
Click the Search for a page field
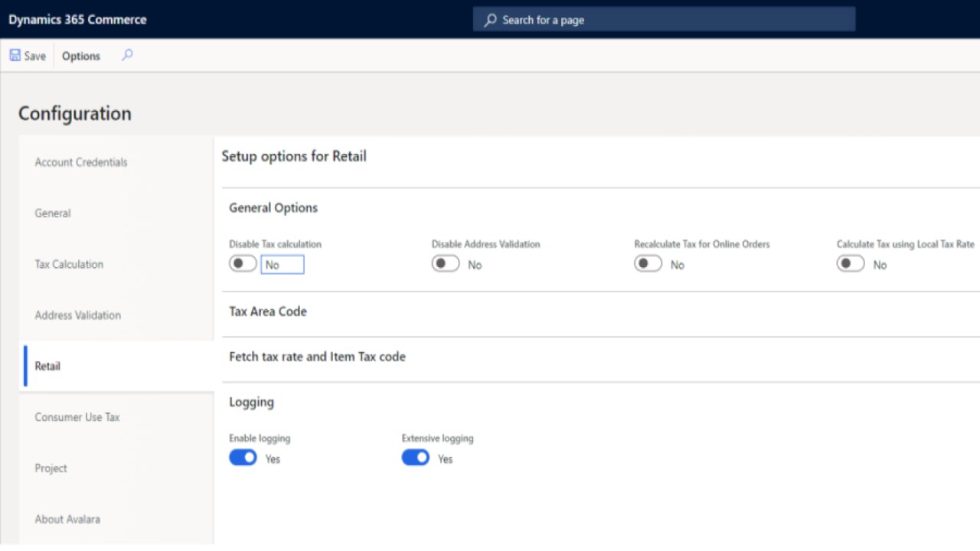pos(664,20)
